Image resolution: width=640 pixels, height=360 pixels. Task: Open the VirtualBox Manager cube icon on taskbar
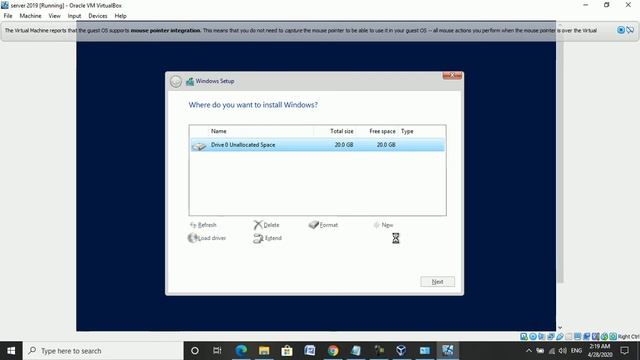point(401,351)
